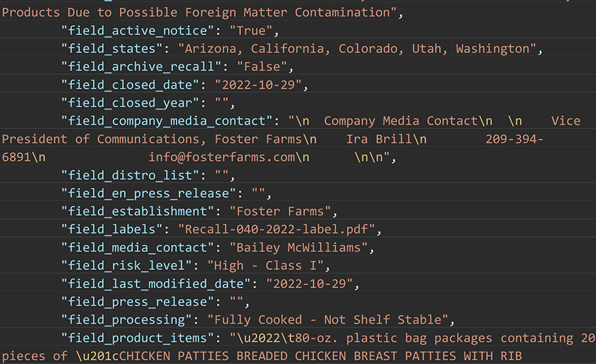Viewport: 596px width, 364px height.
Task: Click the "field_distro_list" key
Action: [130, 175]
